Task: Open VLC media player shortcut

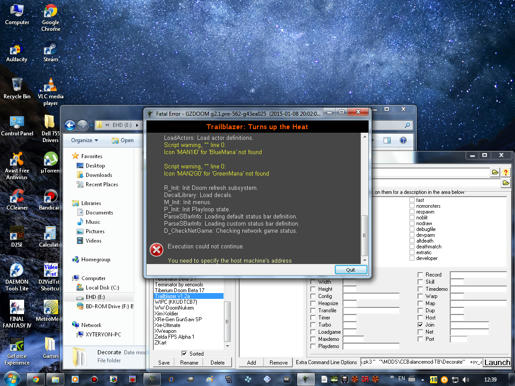Action: pos(50,92)
